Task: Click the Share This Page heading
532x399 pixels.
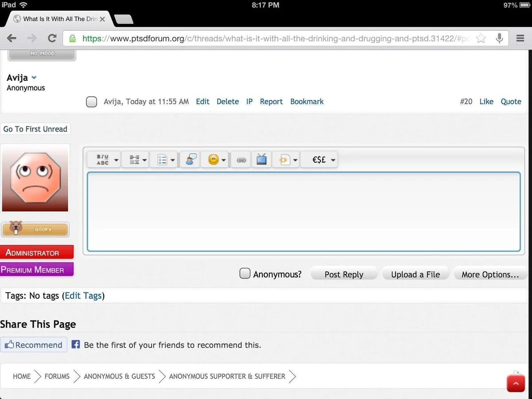Action: tap(38, 324)
